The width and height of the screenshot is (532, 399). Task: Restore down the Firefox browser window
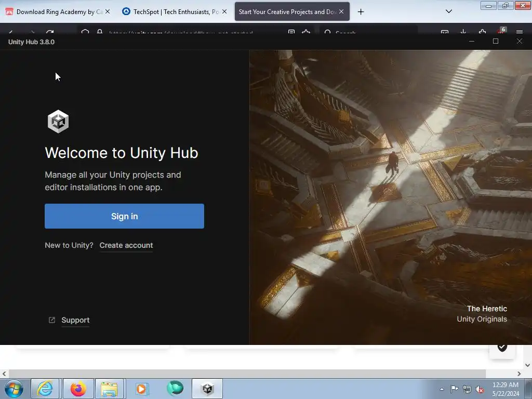coord(506,6)
